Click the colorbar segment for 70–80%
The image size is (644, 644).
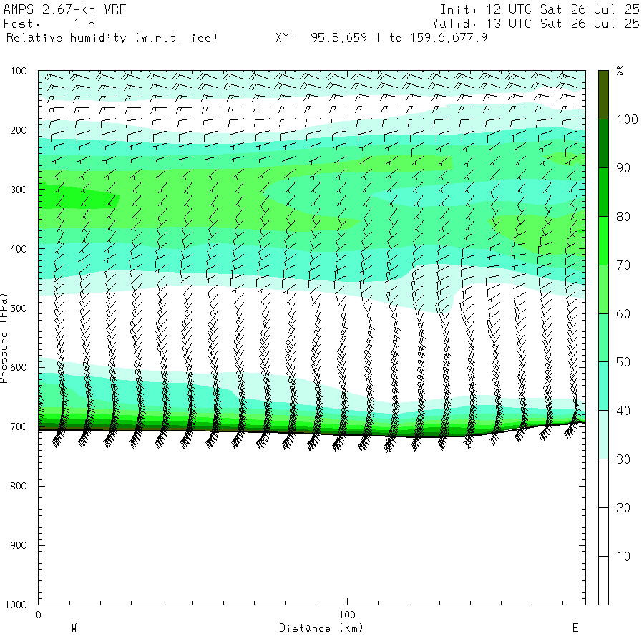click(603, 240)
